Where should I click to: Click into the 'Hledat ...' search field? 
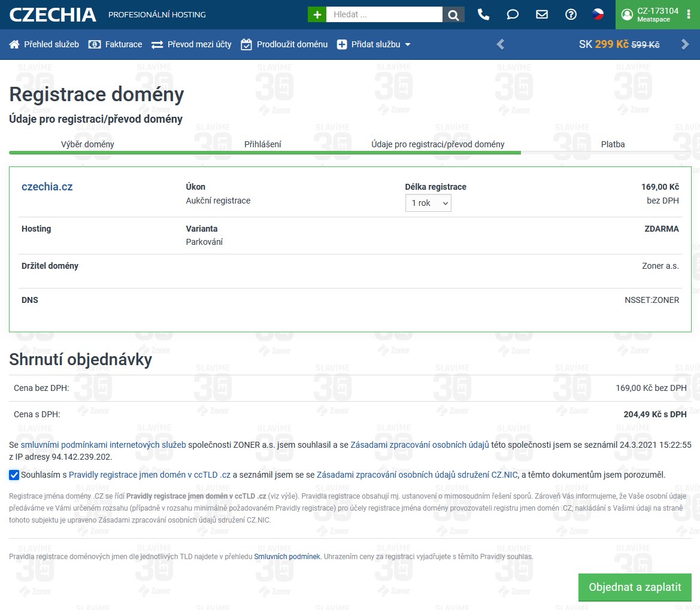click(x=384, y=14)
